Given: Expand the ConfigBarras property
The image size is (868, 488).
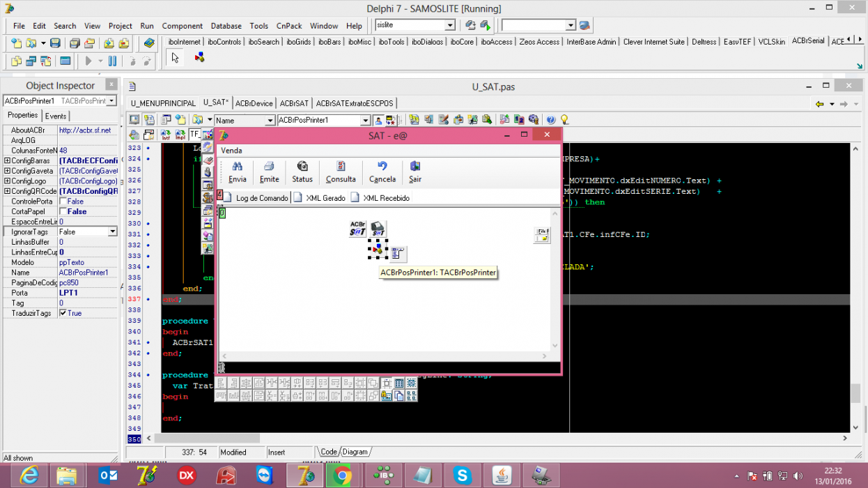Looking at the screenshot, I should [7, 161].
